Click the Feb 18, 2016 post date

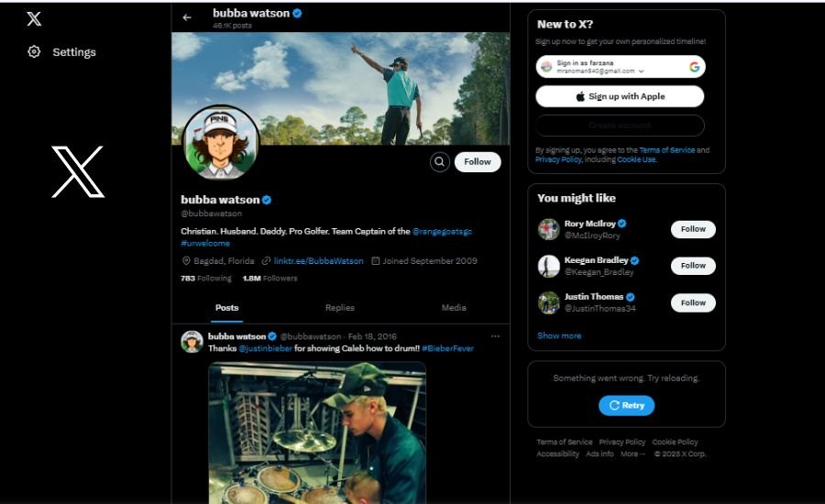coord(372,336)
